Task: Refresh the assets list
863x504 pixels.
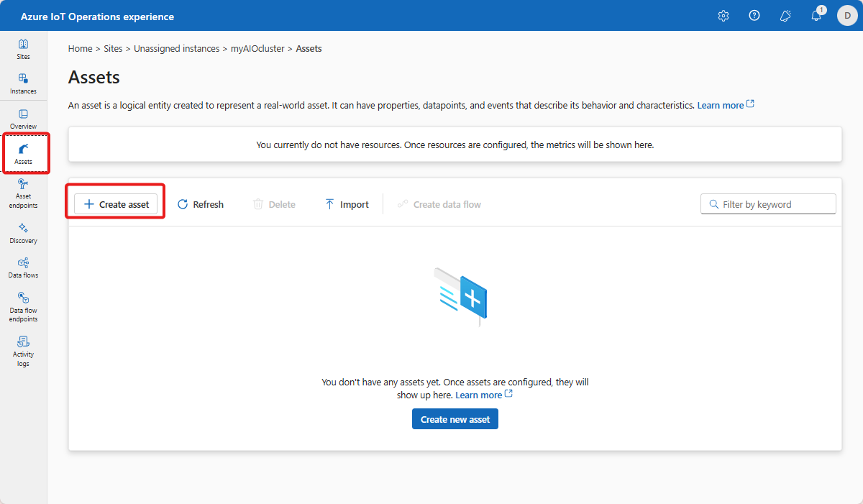Action: point(201,204)
